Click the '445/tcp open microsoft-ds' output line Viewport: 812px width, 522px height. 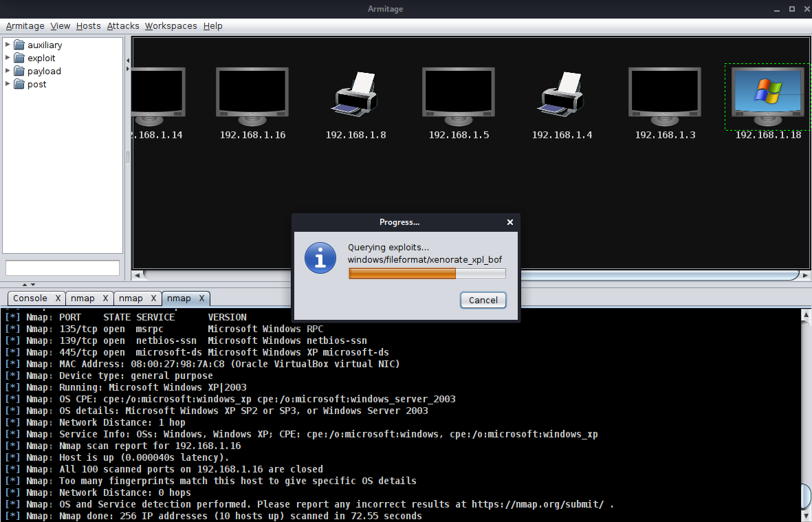[x=197, y=352]
